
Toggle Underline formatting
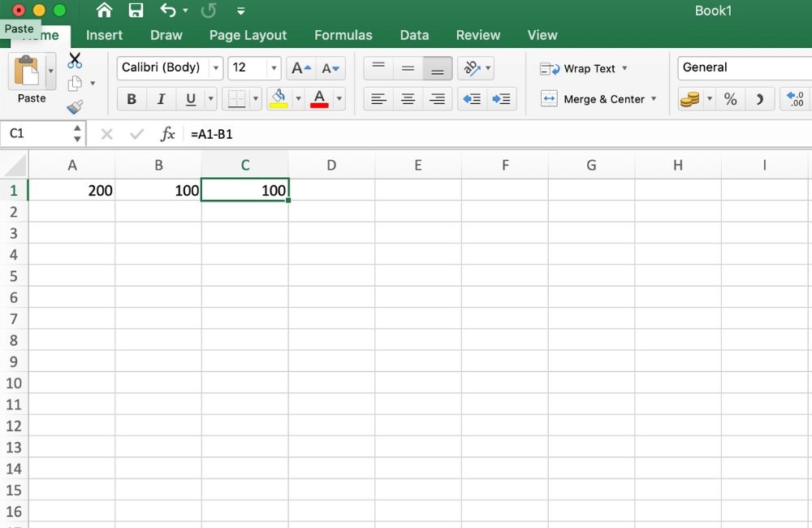click(x=191, y=99)
